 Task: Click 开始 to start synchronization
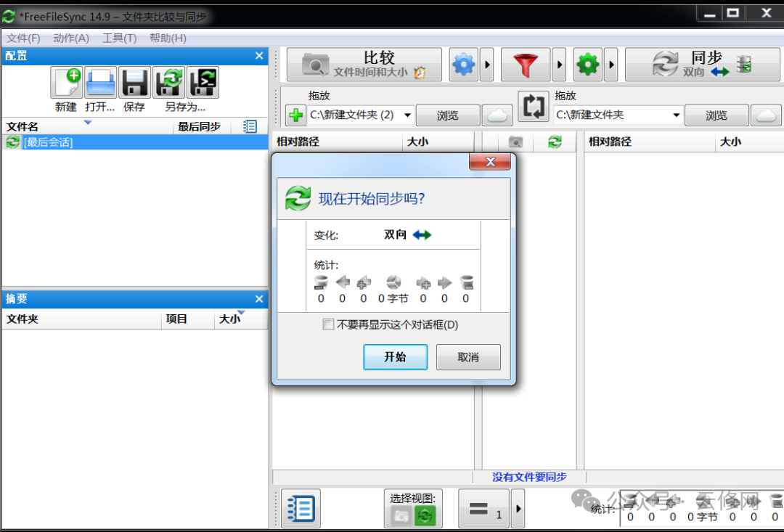[x=395, y=357]
